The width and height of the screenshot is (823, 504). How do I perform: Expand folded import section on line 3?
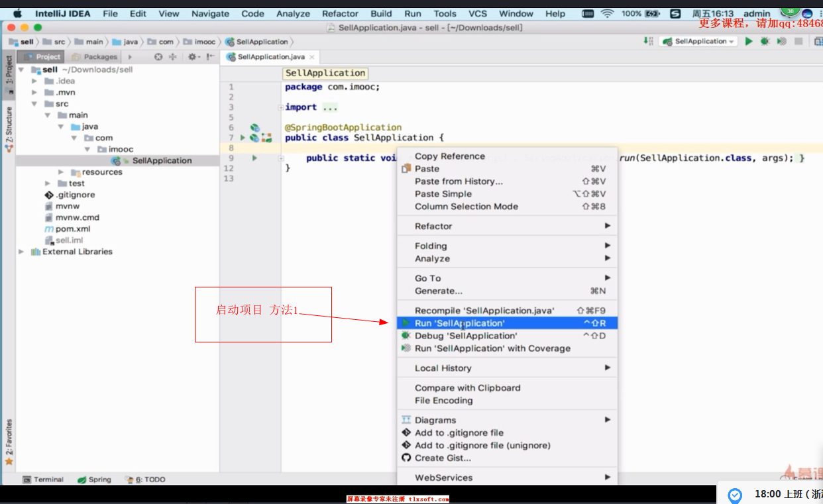[x=282, y=107]
